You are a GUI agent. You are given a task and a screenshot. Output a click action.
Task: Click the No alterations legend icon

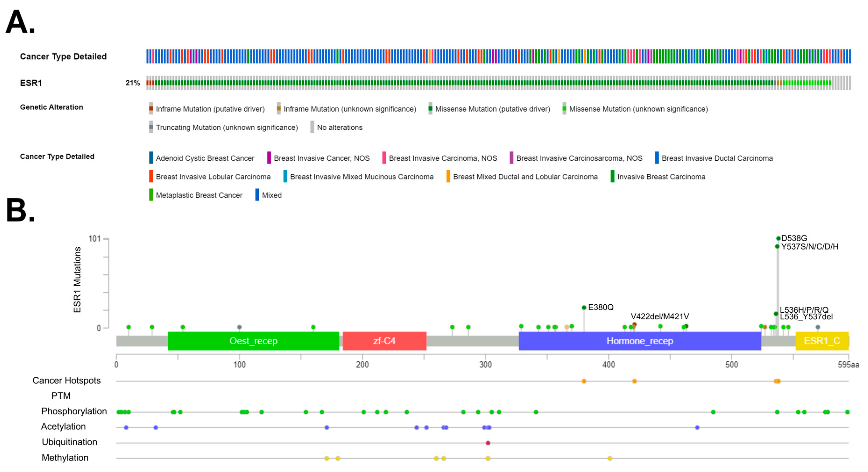click(312, 127)
